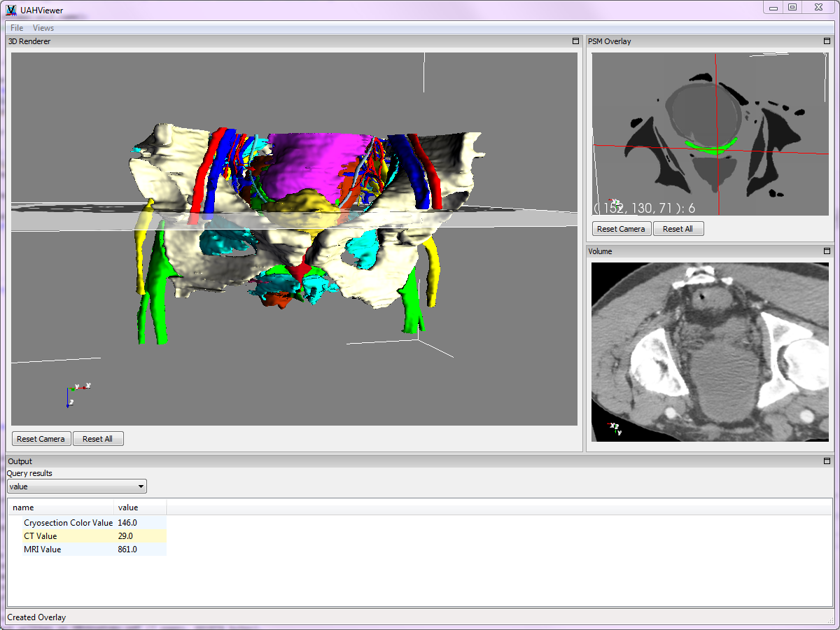
Task: Open the File menu
Action: point(17,28)
